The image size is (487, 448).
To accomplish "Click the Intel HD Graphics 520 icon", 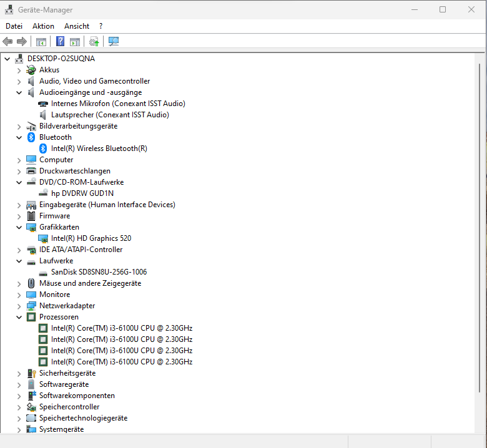I will [43, 238].
